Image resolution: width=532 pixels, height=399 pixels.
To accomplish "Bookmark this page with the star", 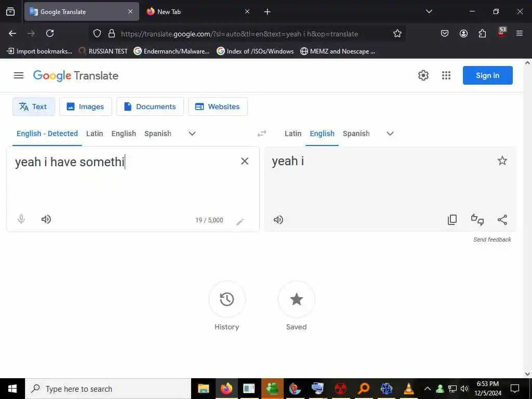I will click(x=397, y=33).
